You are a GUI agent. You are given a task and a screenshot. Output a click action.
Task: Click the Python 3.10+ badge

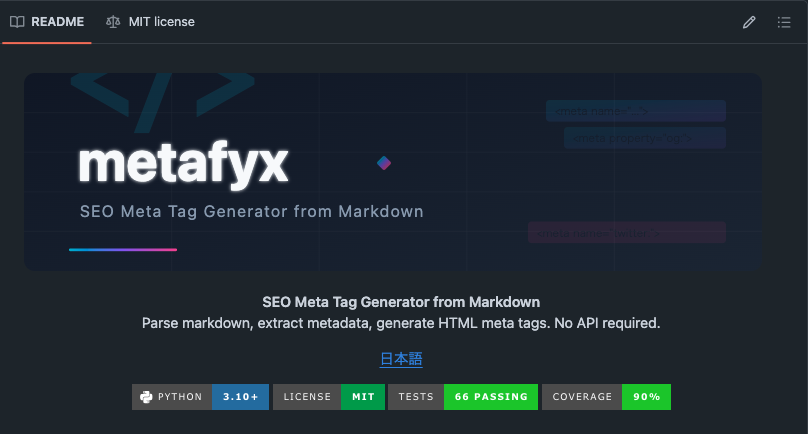(x=200, y=397)
